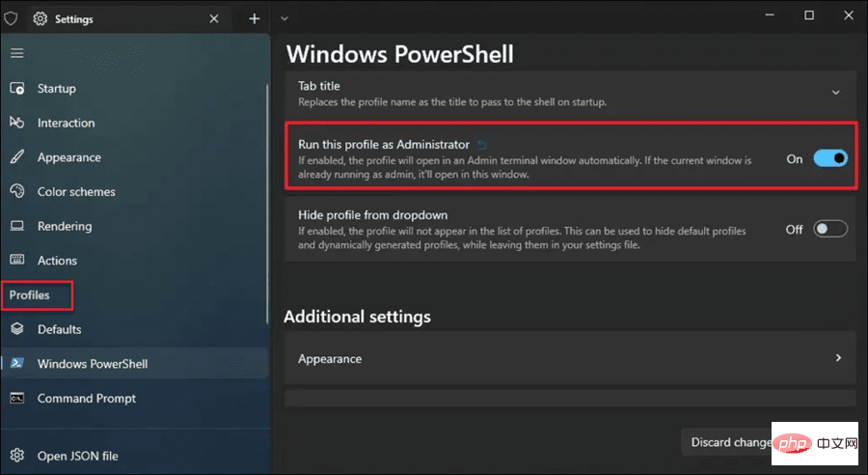Maximize the terminal window
868x475 pixels.
pos(809,15)
